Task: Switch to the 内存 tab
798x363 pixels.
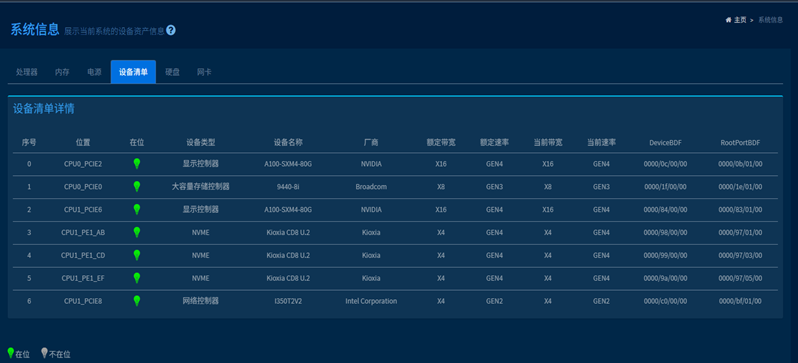Action: [62, 72]
